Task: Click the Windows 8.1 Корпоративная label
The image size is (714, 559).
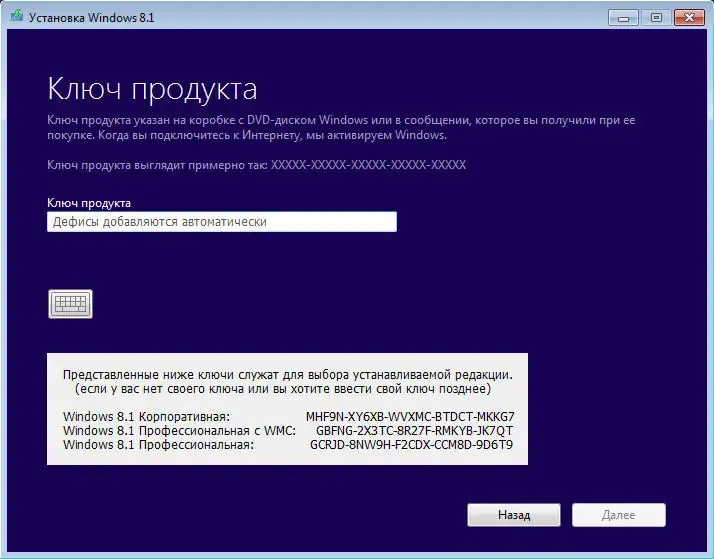Action: 147,417
